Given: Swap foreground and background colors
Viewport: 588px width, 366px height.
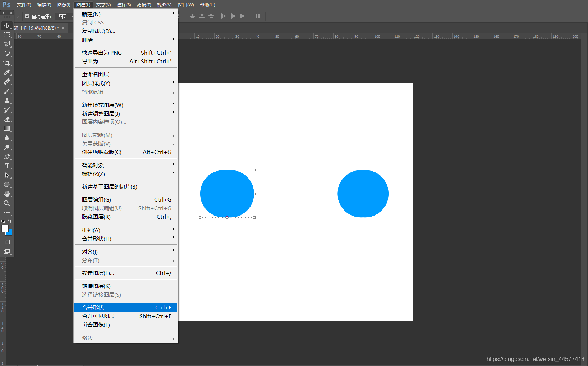Looking at the screenshot, I should (x=10, y=221).
